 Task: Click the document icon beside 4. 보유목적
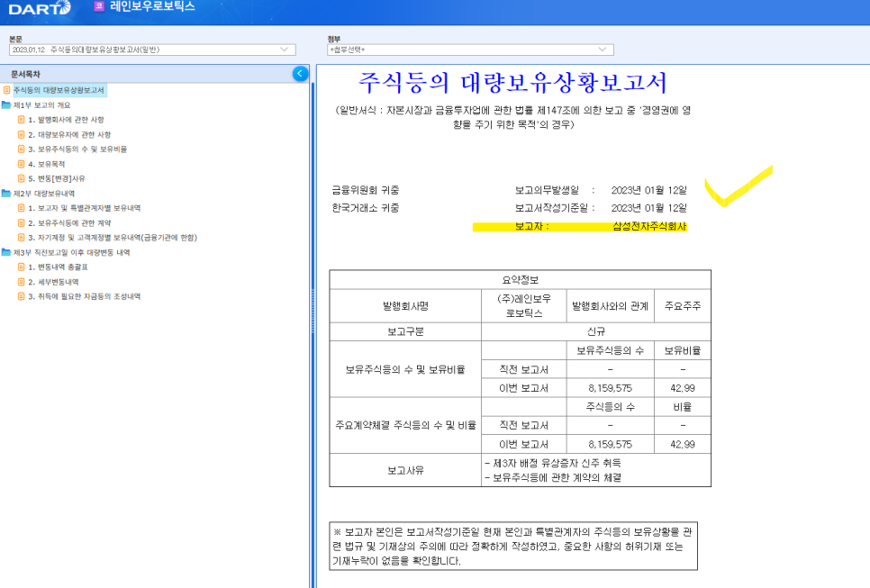coord(21,164)
